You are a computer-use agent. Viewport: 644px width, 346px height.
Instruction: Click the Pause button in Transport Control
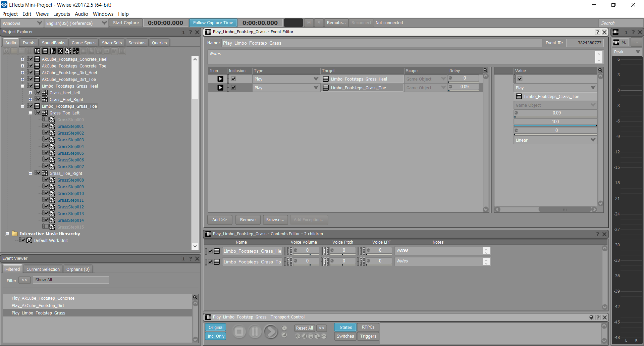[x=255, y=332]
